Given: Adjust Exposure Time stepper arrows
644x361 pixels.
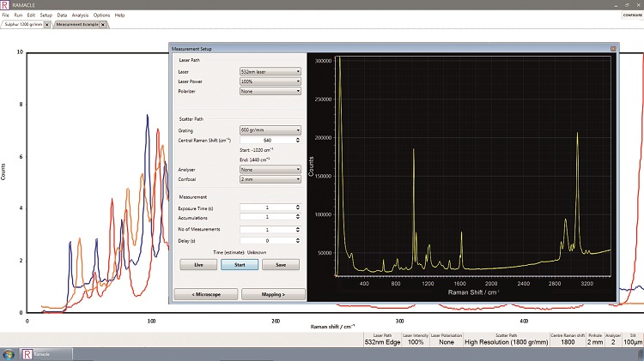Looking at the screenshot, I should coord(298,208).
